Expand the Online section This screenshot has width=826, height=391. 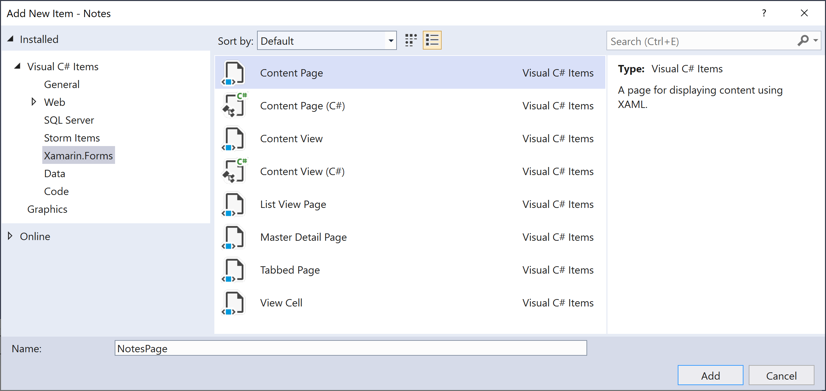click(11, 236)
